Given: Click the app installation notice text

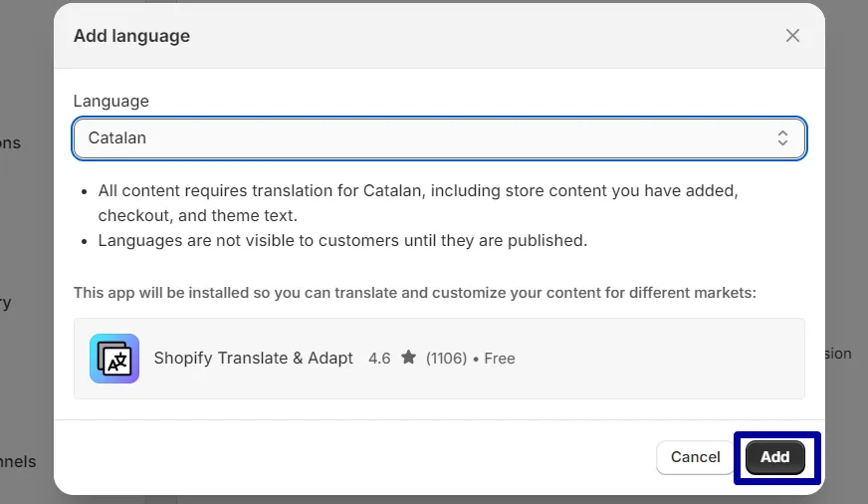Looking at the screenshot, I should (x=415, y=293).
